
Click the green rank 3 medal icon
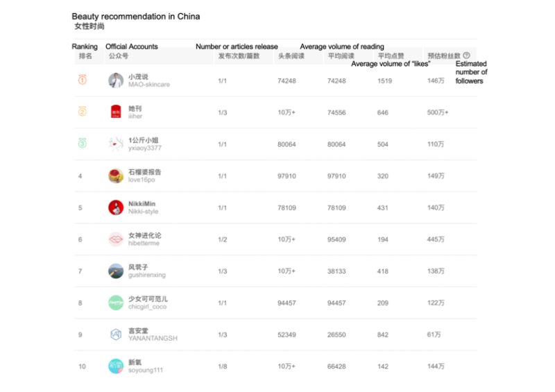[82, 144]
